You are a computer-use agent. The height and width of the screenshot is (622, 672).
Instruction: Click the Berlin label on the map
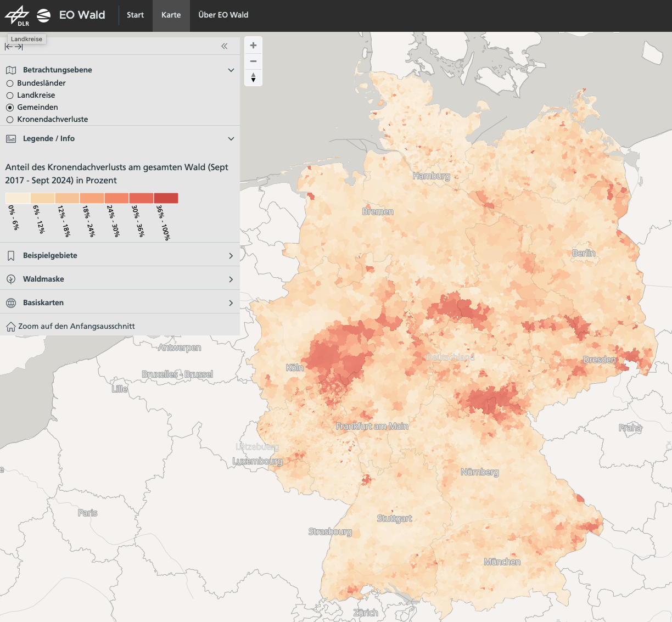click(583, 253)
